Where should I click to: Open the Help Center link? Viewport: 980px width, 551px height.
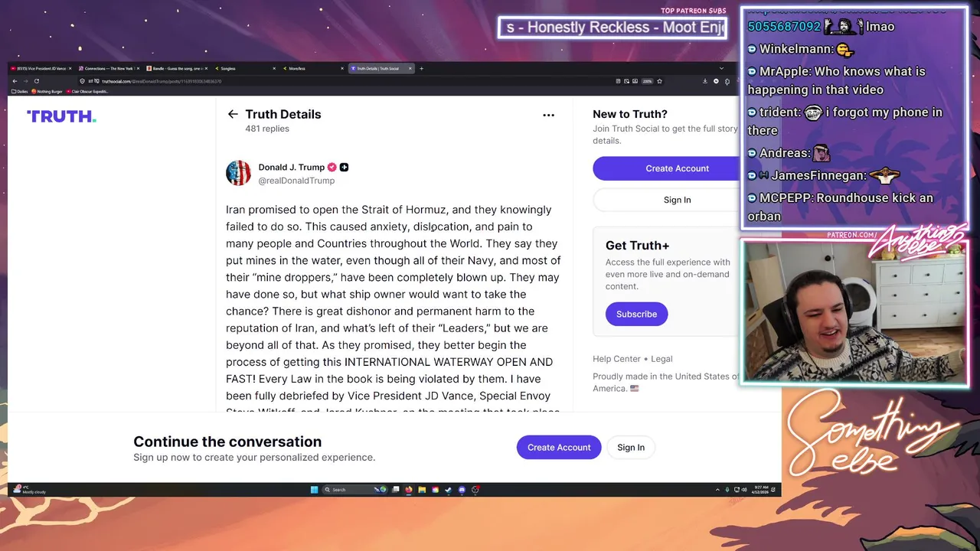click(x=616, y=358)
